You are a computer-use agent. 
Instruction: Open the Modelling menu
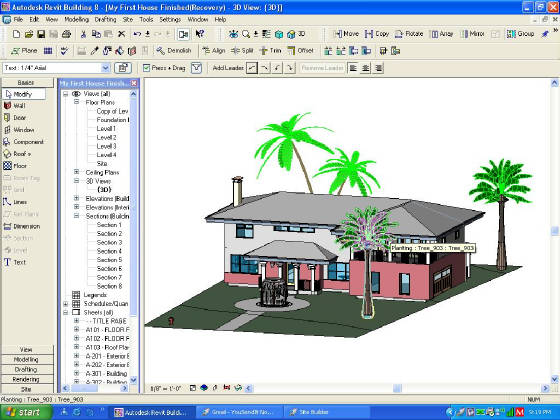click(76, 19)
